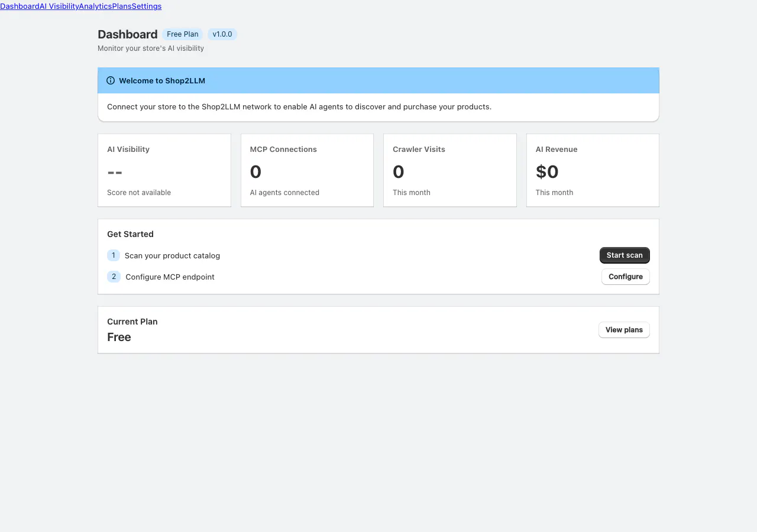Click the 'AI Revenue' card title
757x532 pixels.
[557, 149]
